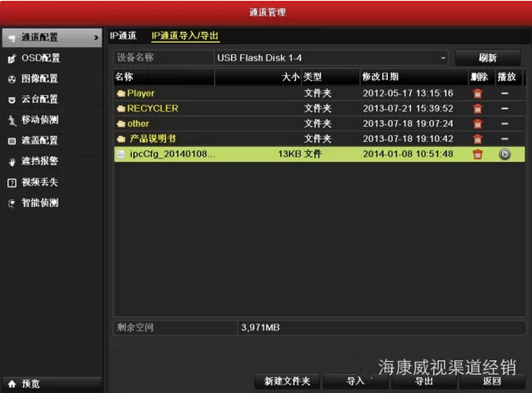Delete the Player folder

[x=478, y=93]
